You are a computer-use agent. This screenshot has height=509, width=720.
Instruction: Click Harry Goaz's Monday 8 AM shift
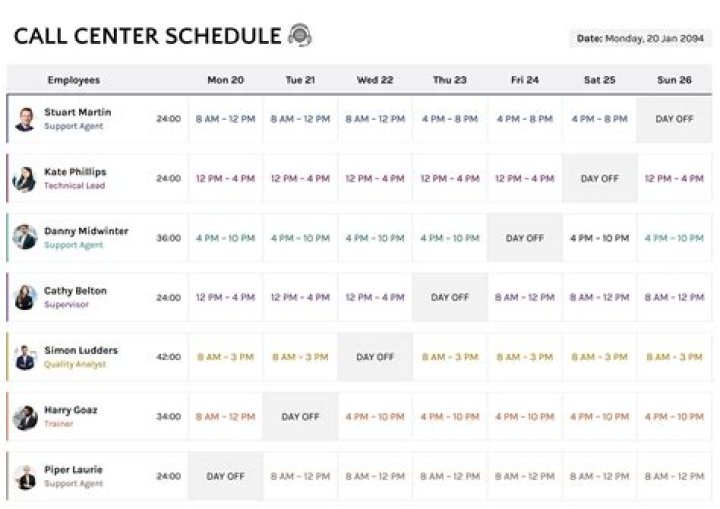tap(225, 416)
